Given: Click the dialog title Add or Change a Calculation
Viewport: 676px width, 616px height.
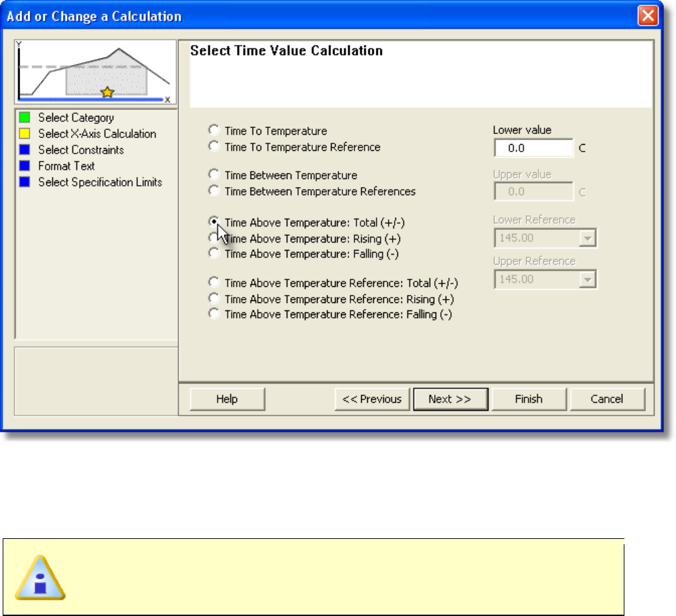Looking at the screenshot, I should (94, 16).
